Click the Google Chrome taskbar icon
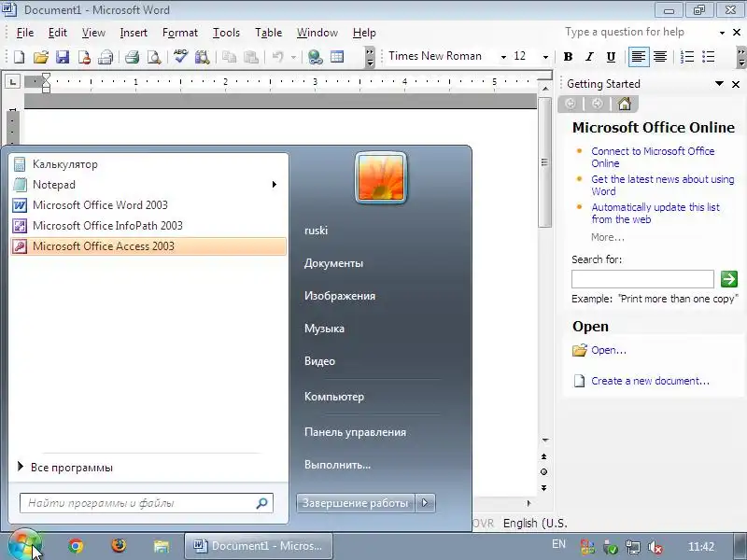The width and height of the screenshot is (747, 560). pyautogui.click(x=76, y=546)
